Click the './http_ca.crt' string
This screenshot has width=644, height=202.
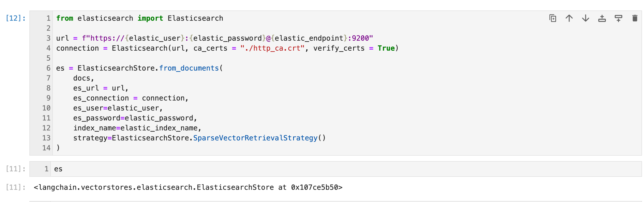pos(272,48)
